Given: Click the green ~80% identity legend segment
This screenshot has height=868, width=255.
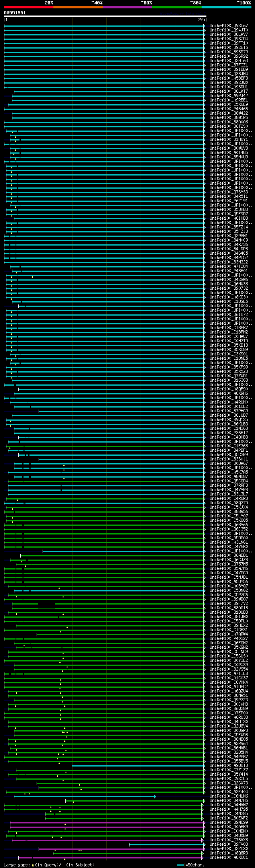Looking at the screenshot, I should (x=177, y=7).
